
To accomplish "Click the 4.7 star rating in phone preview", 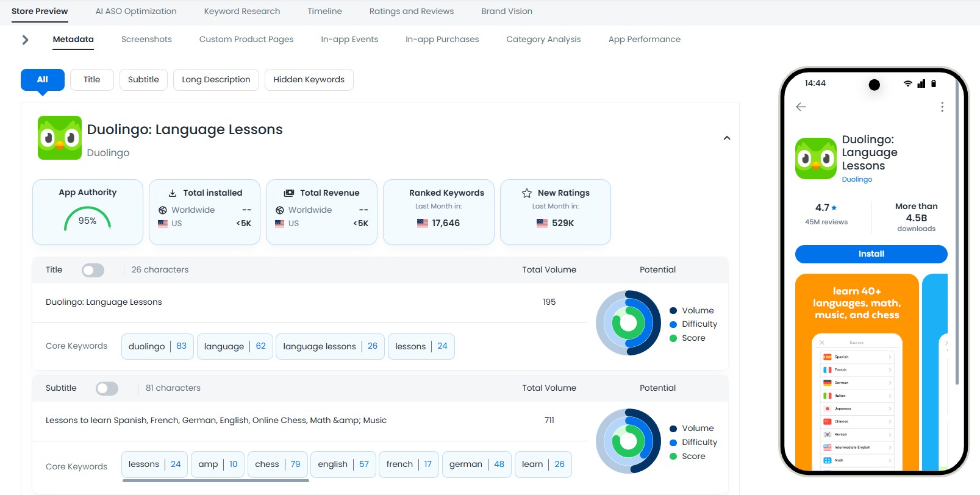I will pyautogui.click(x=826, y=208).
